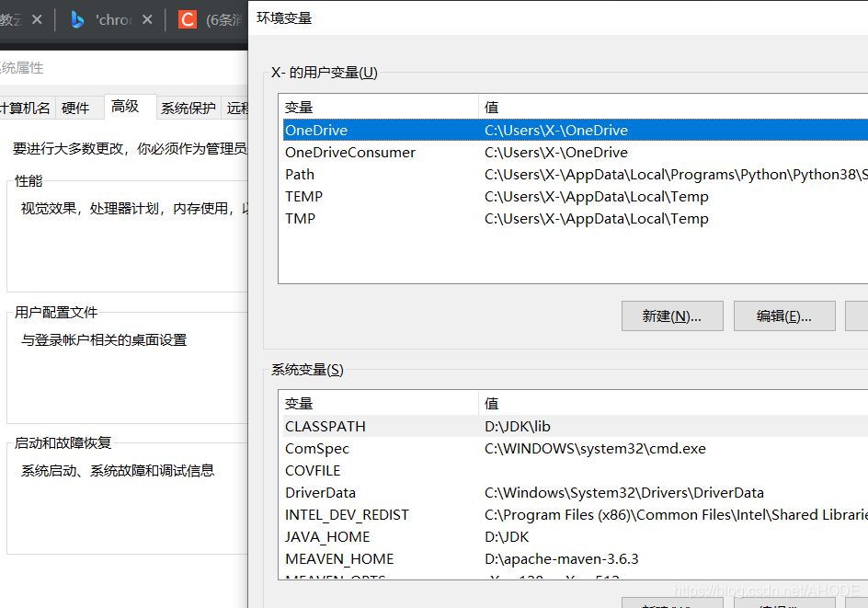This screenshot has width=868, height=608.
Task: Click the 环境变量 dialog title
Action: [284, 18]
